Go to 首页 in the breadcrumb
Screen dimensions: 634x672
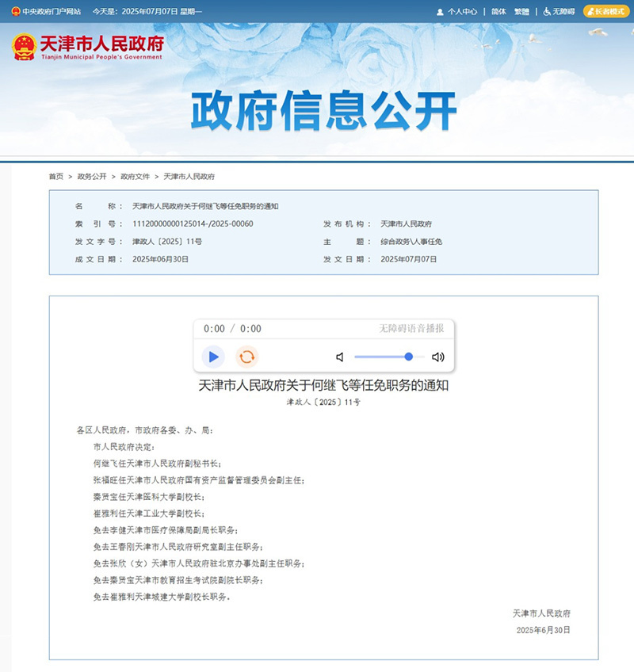pyautogui.click(x=54, y=178)
